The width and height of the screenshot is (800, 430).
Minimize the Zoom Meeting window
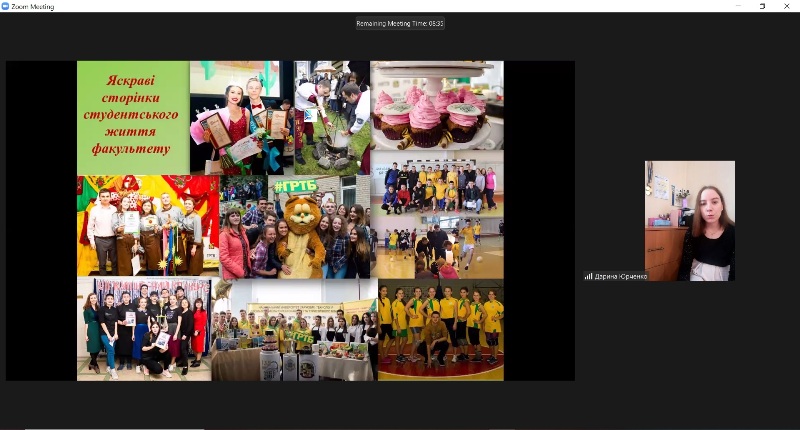738,6
